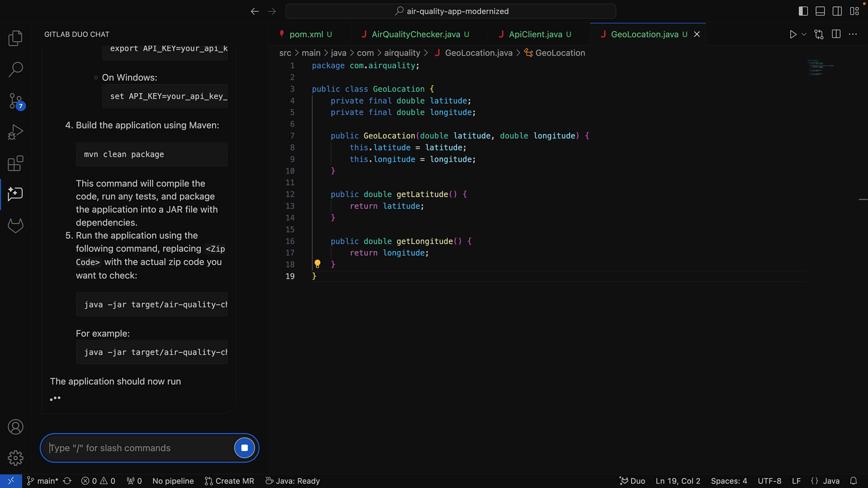Close the GeoLocation.java tab
The image size is (868, 488).
(x=697, y=34)
